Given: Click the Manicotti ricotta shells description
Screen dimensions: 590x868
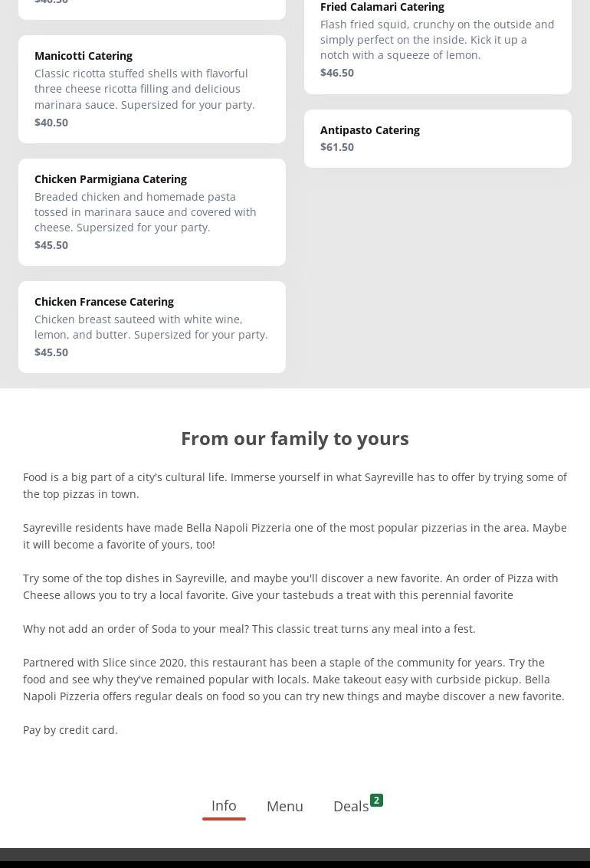Looking at the screenshot, I should click(x=145, y=89).
